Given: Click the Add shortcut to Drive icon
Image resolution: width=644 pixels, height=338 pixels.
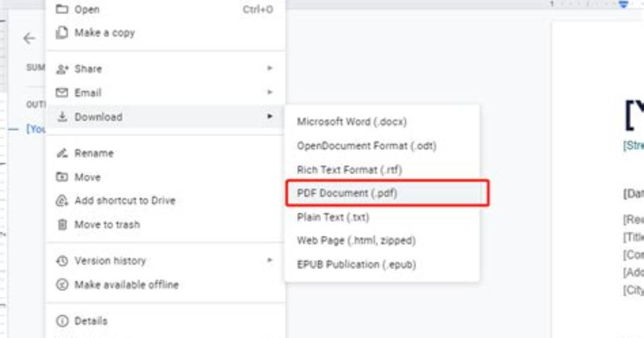Looking at the screenshot, I should click(62, 200).
